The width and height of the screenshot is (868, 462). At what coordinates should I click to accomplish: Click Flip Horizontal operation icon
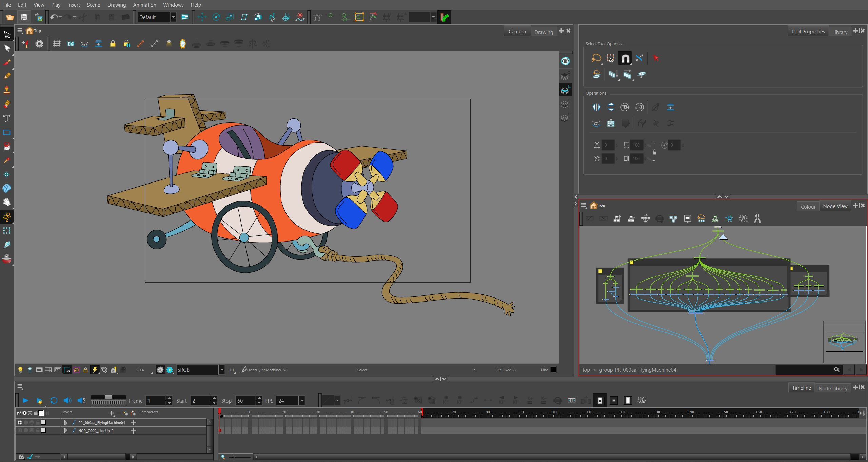596,107
